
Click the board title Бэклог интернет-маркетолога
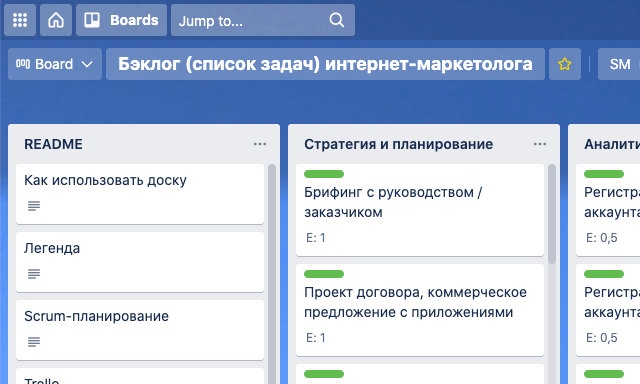click(325, 64)
